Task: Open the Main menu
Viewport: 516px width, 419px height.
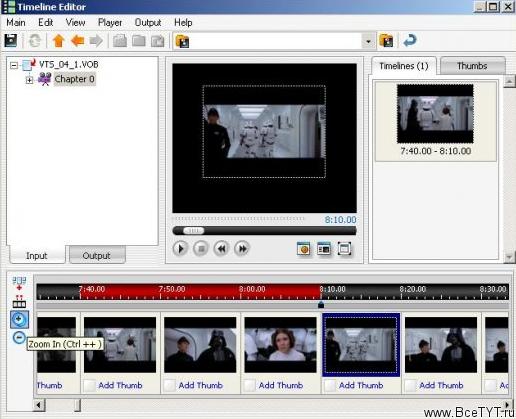Action: [16, 22]
